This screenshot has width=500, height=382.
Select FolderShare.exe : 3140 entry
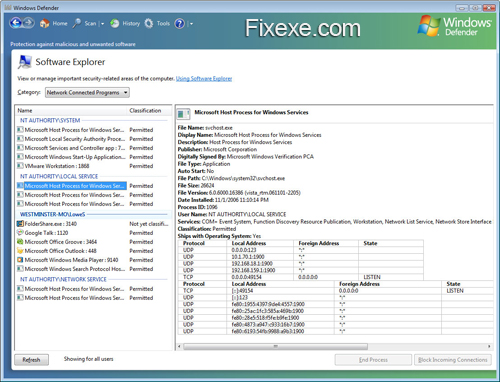pyautogui.click(x=51, y=224)
